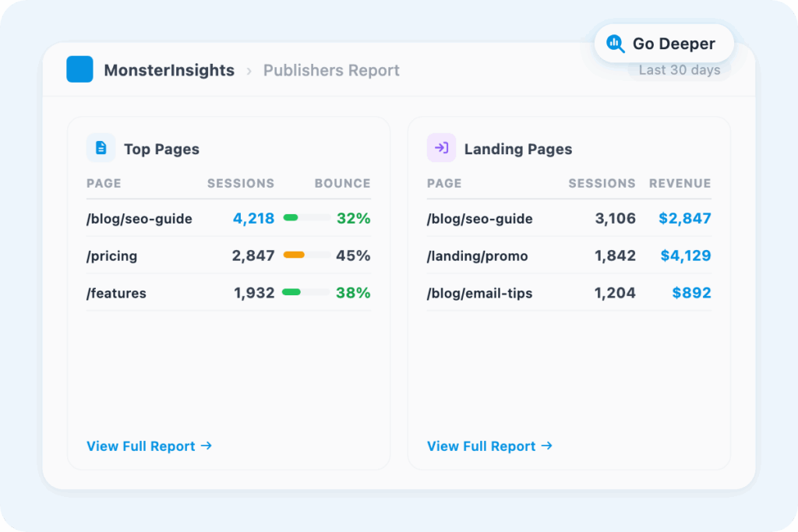Screen dimensions: 798x532
Task: Open View Full Report under Top Pages
Action: click(149, 446)
